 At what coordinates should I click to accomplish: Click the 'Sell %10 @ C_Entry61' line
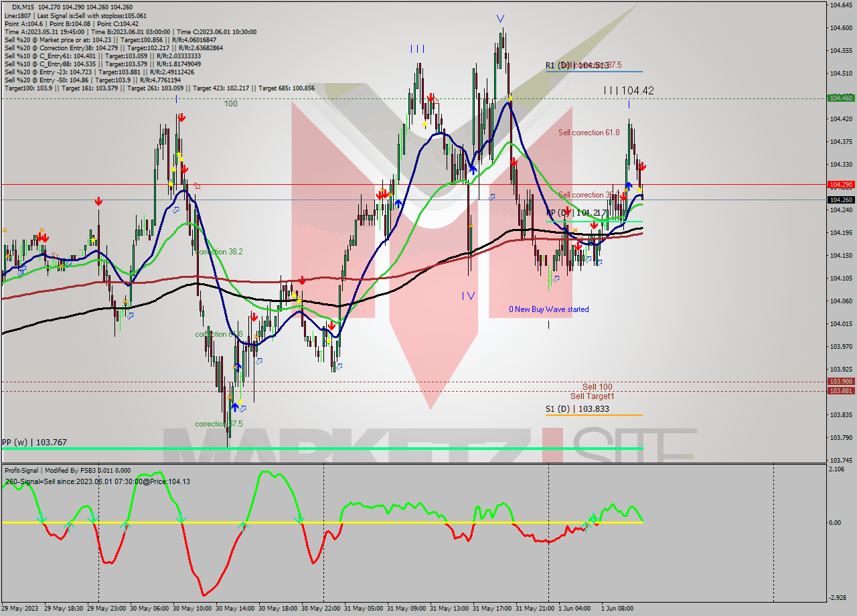pos(102,56)
